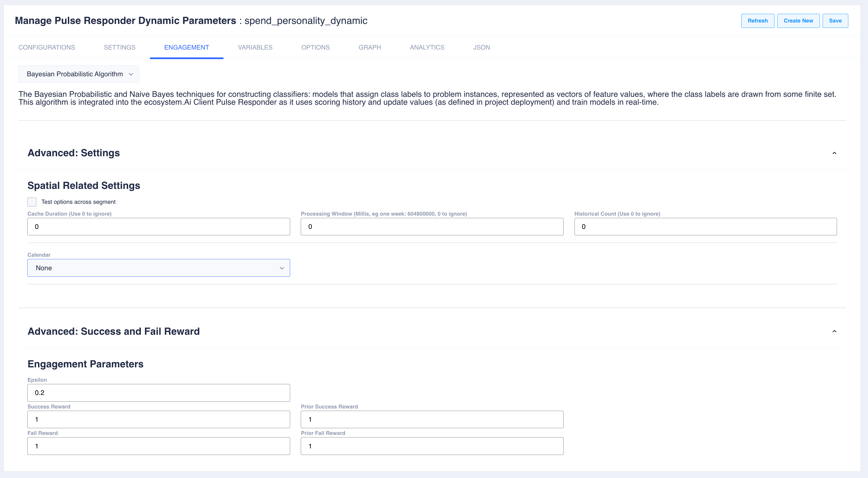Open the Bayesian Probabilistic Algorithm dropdown
The height and width of the screenshot is (478, 868).
pos(79,74)
